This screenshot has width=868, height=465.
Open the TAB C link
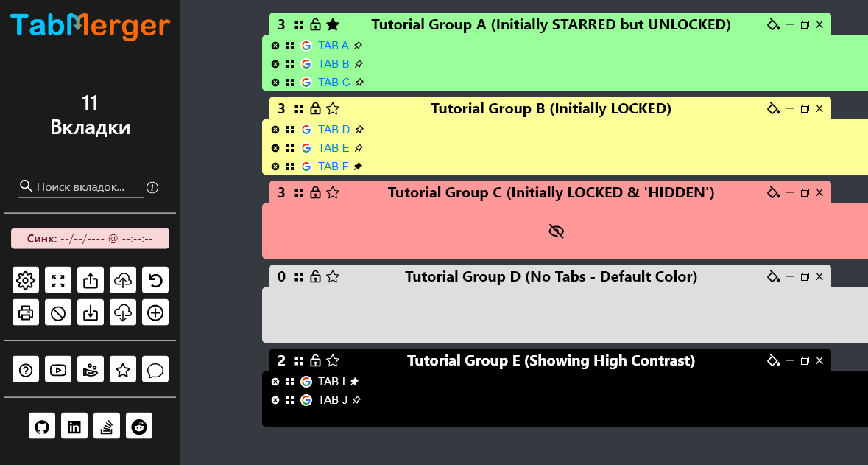click(x=334, y=83)
